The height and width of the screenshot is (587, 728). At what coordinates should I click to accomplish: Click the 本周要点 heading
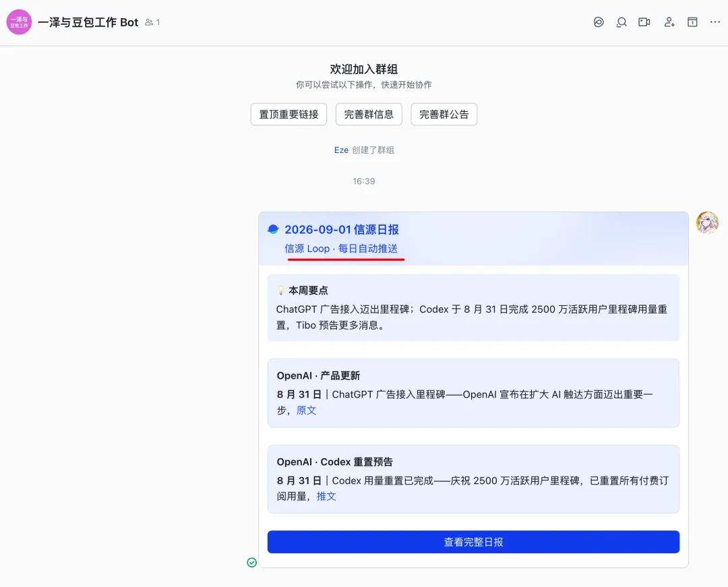308,290
